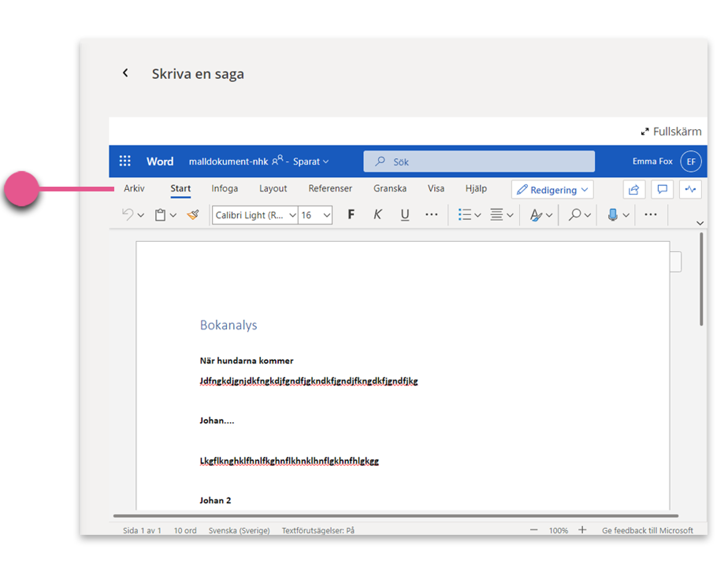Screen dimensions: 728x564
Task: Click the dictate microphone icon
Action: tap(613, 215)
